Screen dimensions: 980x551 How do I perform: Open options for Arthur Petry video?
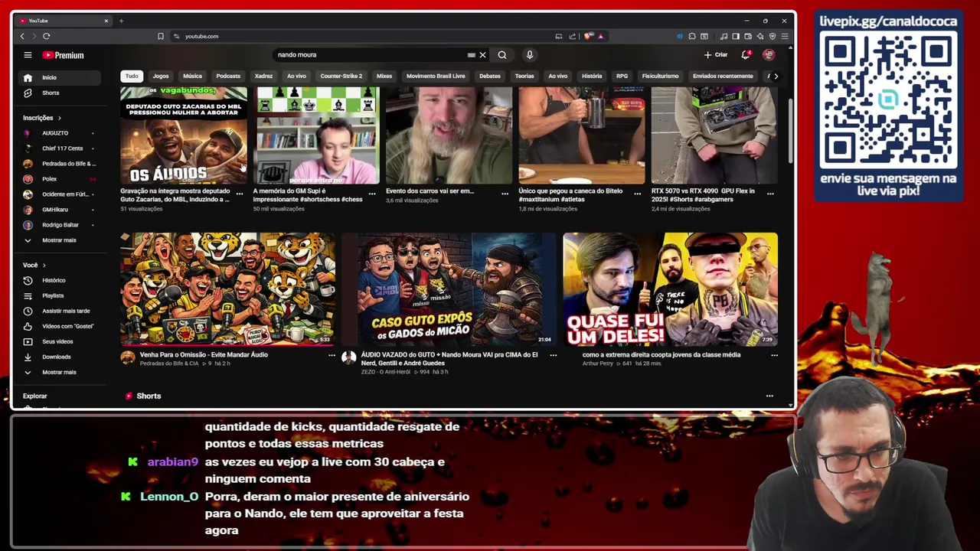774,355
